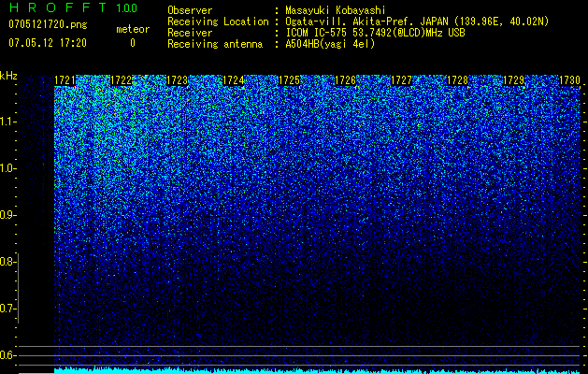Click the 0.7 frequency axis label
The width and height of the screenshot is (588, 374).
(x=7, y=309)
